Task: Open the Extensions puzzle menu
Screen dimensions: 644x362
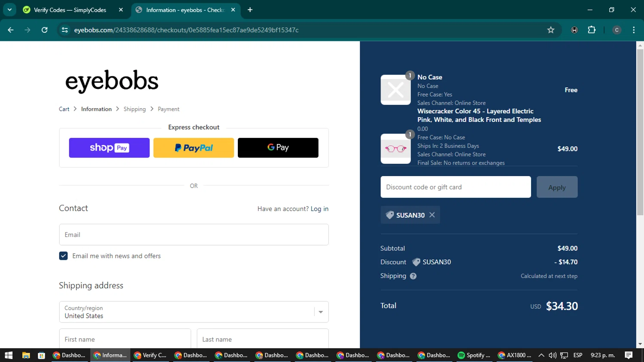Action: [592, 30]
